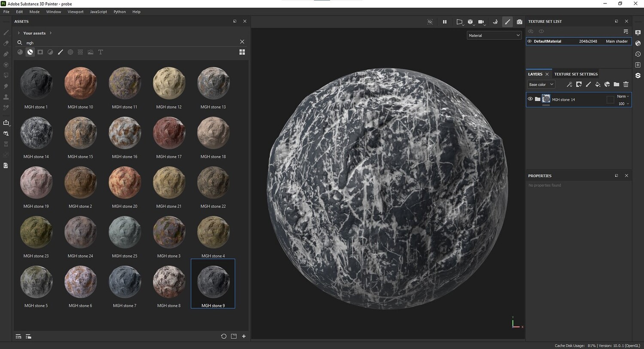Take a viewport screenshot with camera icon
This screenshot has height=349, width=644.
click(x=519, y=21)
